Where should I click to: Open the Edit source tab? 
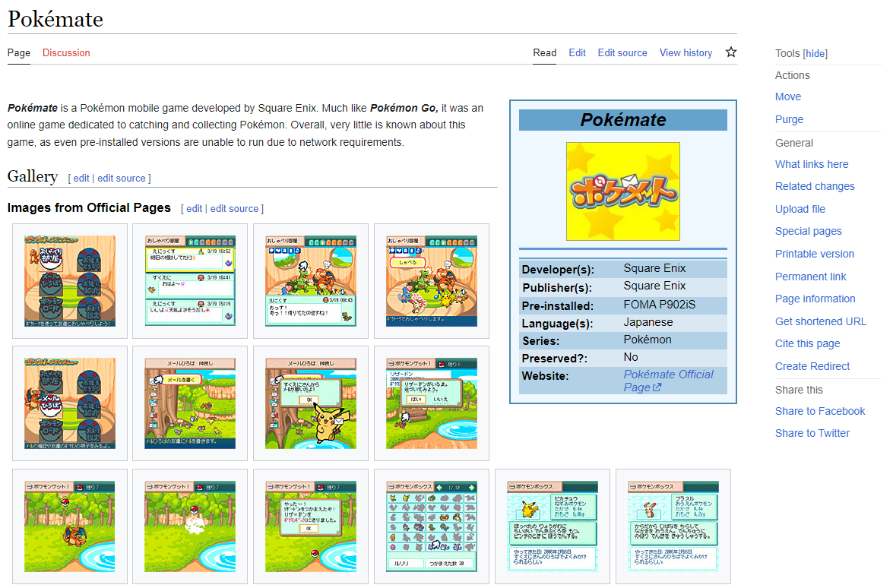622,53
